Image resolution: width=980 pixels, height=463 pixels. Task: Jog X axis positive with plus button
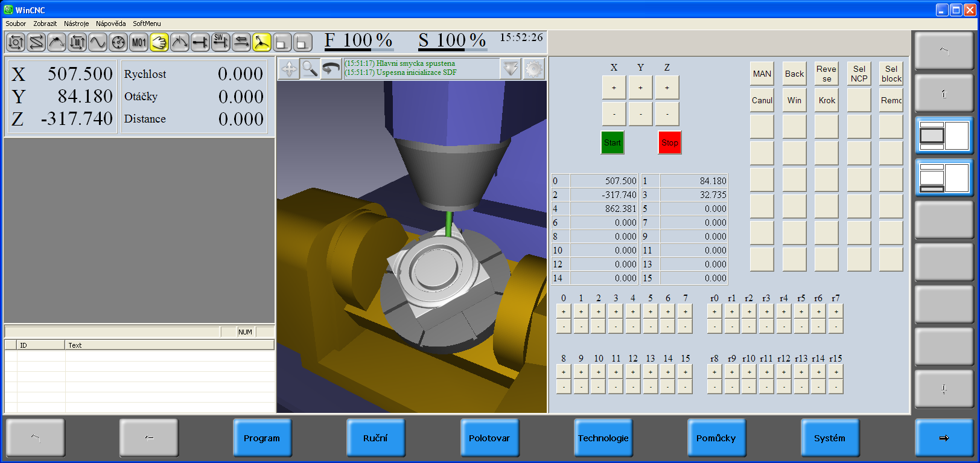tap(614, 88)
